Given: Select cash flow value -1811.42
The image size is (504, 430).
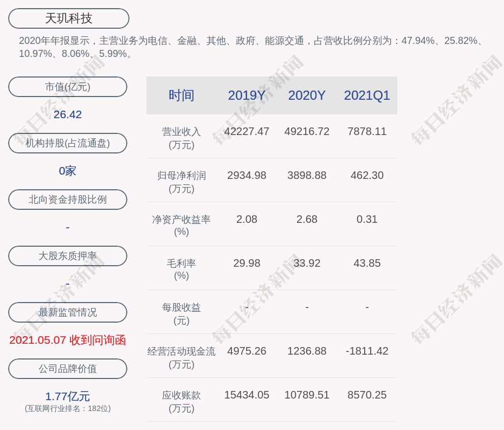Looking at the screenshot, I should pyautogui.click(x=367, y=351).
